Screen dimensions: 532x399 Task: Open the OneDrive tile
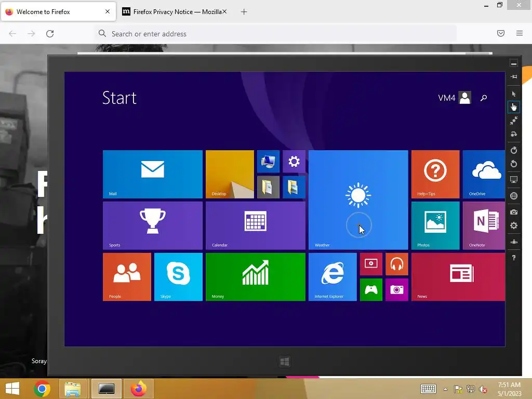coord(484,174)
